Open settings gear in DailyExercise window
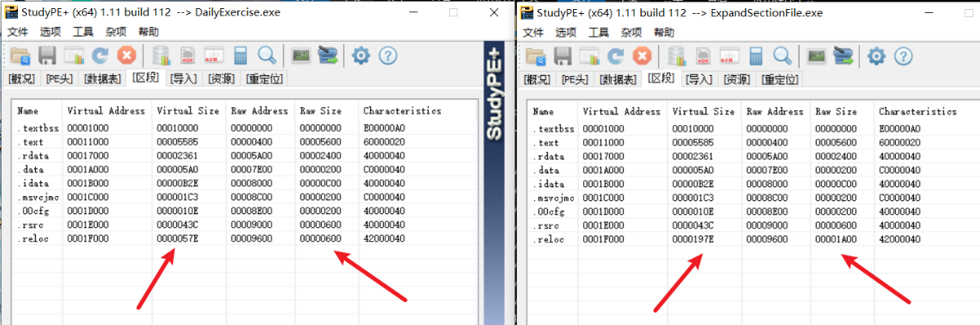 pyautogui.click(x=361, y=56)
